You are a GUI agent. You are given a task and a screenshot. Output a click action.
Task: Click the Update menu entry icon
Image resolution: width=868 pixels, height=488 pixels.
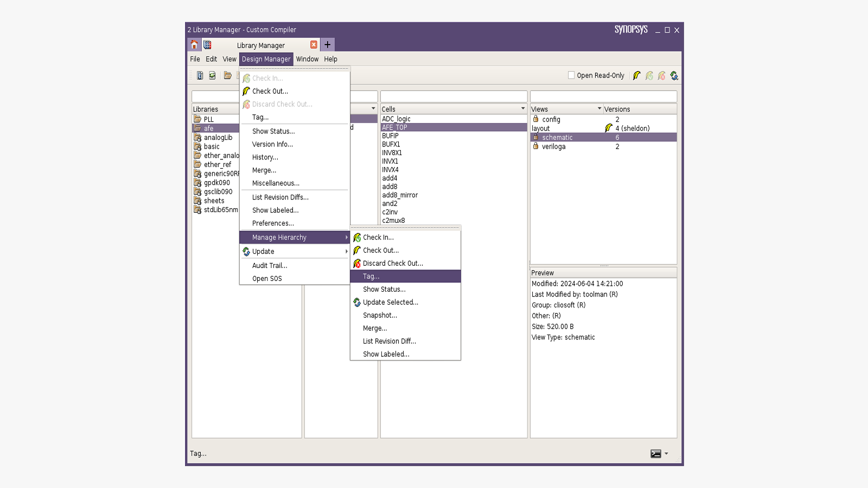(246, 252)
